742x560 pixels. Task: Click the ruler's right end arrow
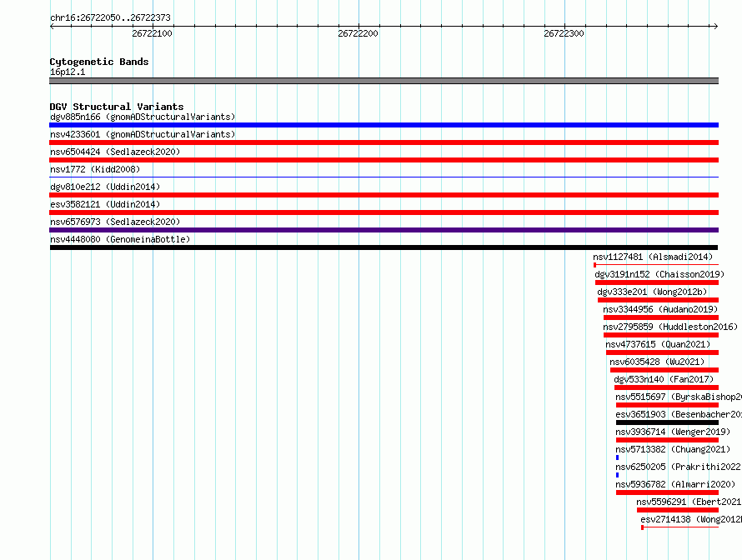[716, 27]
